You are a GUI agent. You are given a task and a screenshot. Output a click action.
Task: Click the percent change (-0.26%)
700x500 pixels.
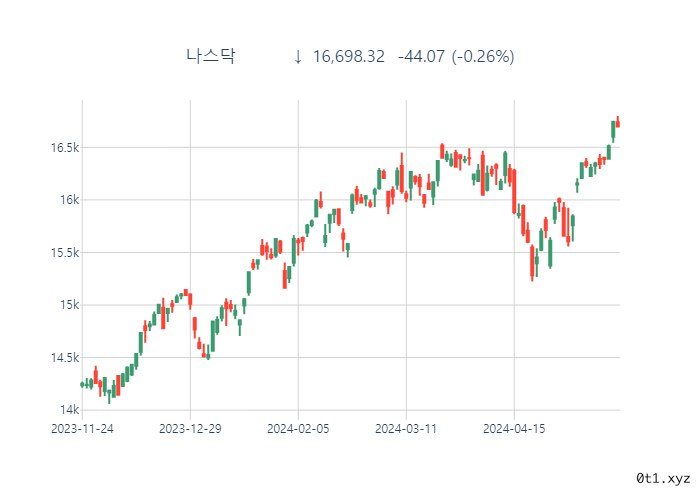[x=483, y=57]
